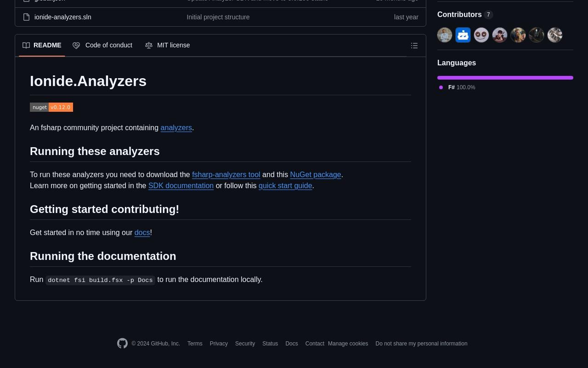Click the contributors count badge 7

488,15
